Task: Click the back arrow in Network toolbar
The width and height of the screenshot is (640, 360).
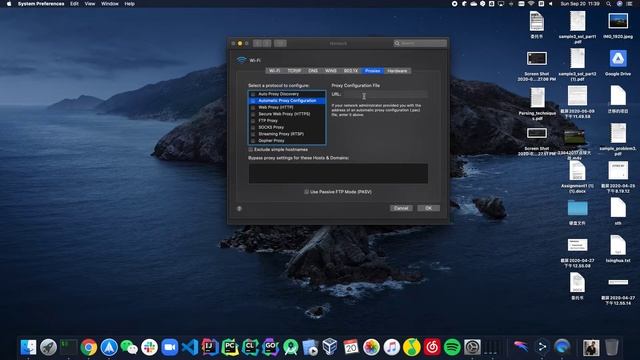Action: 257,43
